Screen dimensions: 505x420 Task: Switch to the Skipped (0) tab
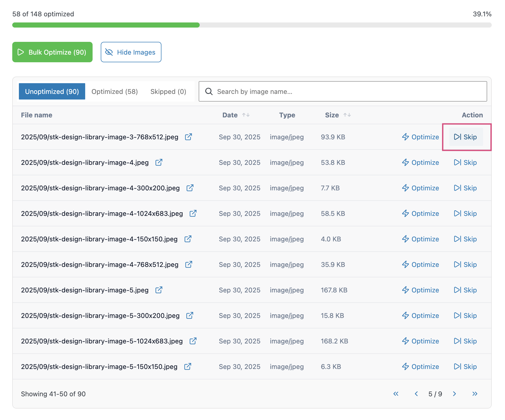[168, 92]
